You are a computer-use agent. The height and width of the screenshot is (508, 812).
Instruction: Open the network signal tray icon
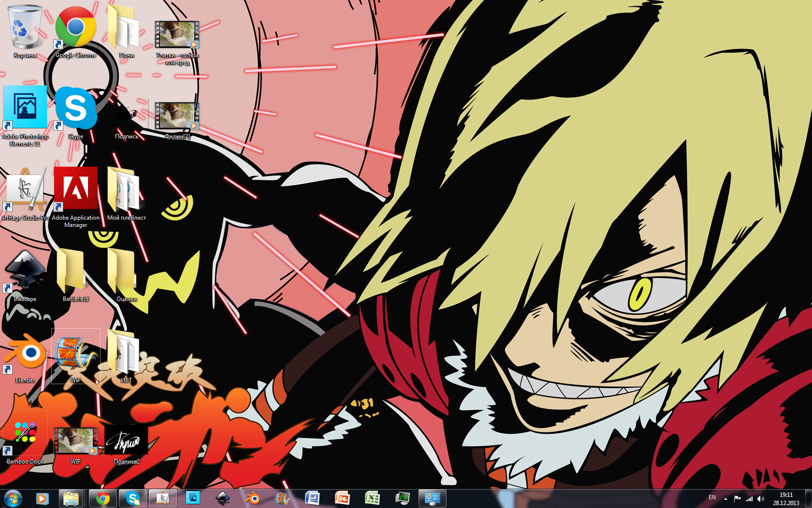(x=749, y=498)
